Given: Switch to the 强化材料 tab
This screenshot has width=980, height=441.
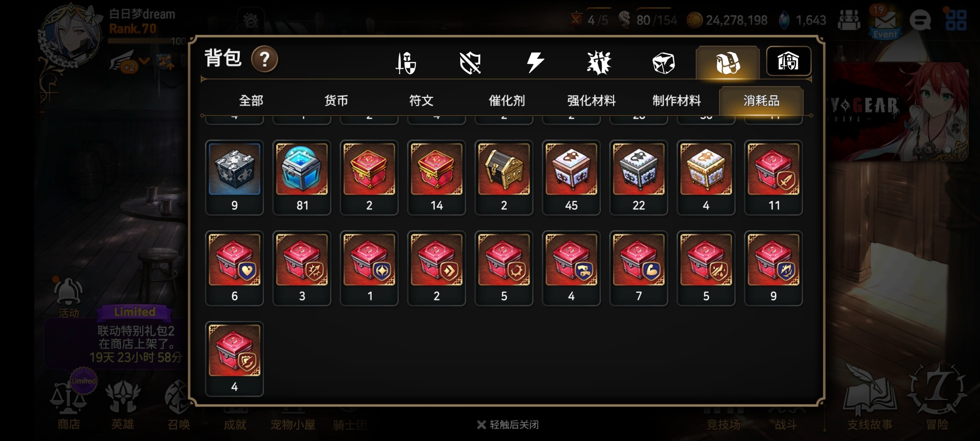Looking at the screenshot, I should (591, 100).
